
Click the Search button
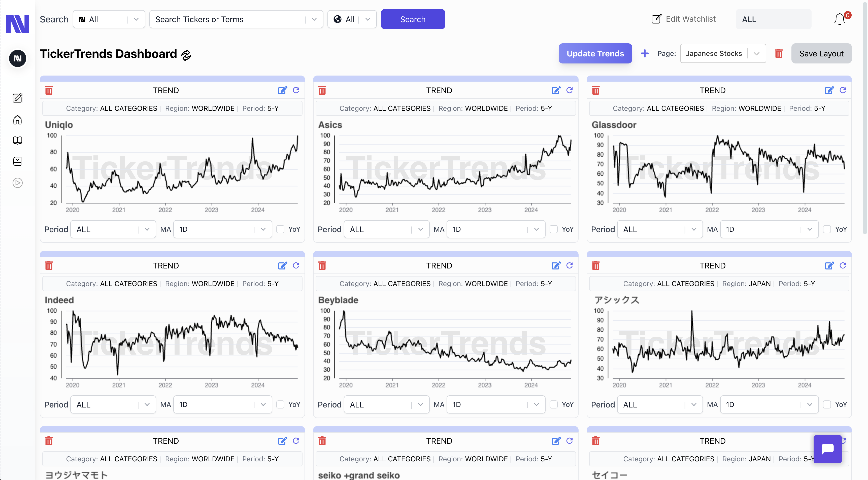pos(413,19)
